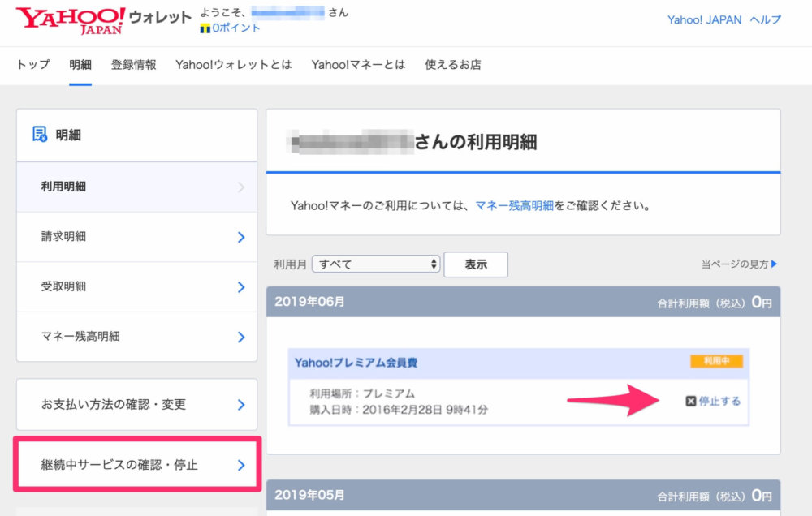This screenshot has width=812, height=516.
Task: Click the 表示 button
Action: (x=476, y=264)
